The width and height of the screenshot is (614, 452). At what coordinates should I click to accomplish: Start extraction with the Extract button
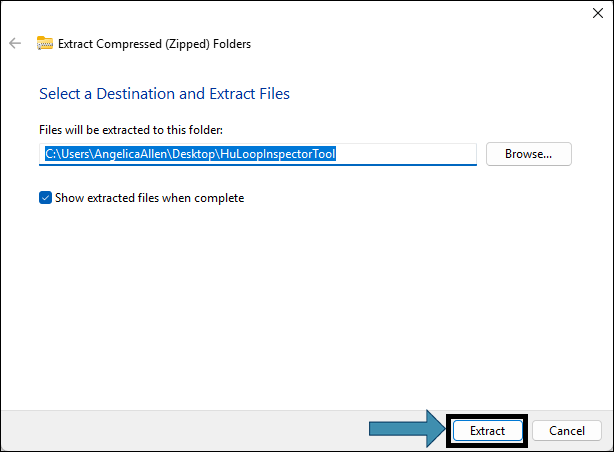coord(488,430)
